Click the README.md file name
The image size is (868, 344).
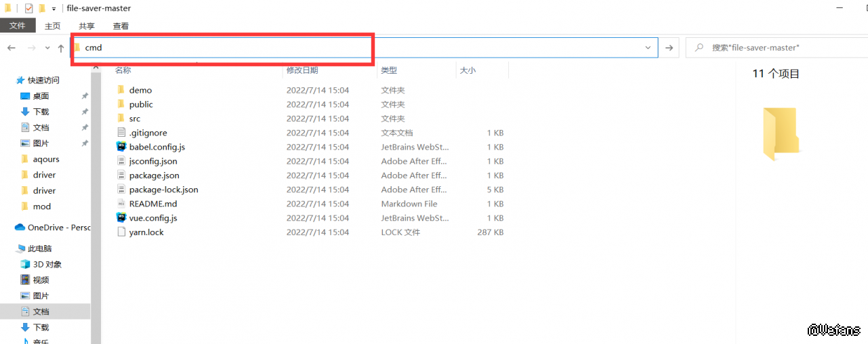pyautogui.click(x=153, y=204)
